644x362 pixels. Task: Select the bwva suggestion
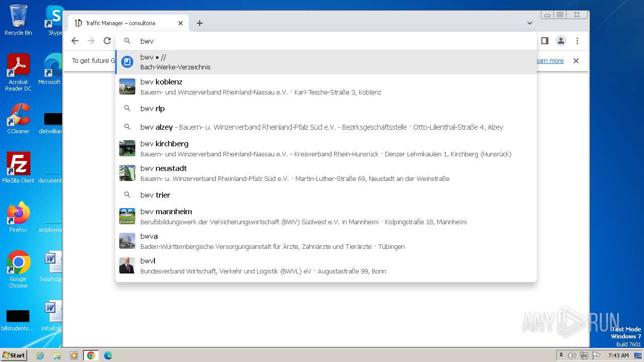(326, 241)
